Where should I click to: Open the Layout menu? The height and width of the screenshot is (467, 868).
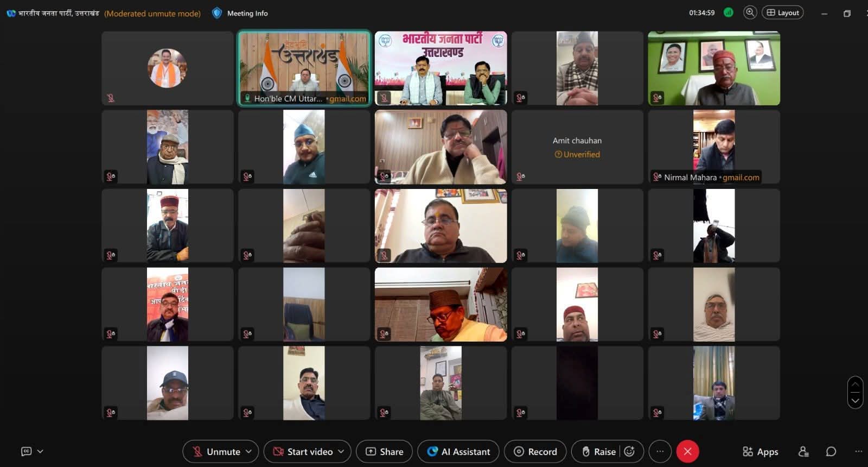pyautogui.click(x=782, y=12)
